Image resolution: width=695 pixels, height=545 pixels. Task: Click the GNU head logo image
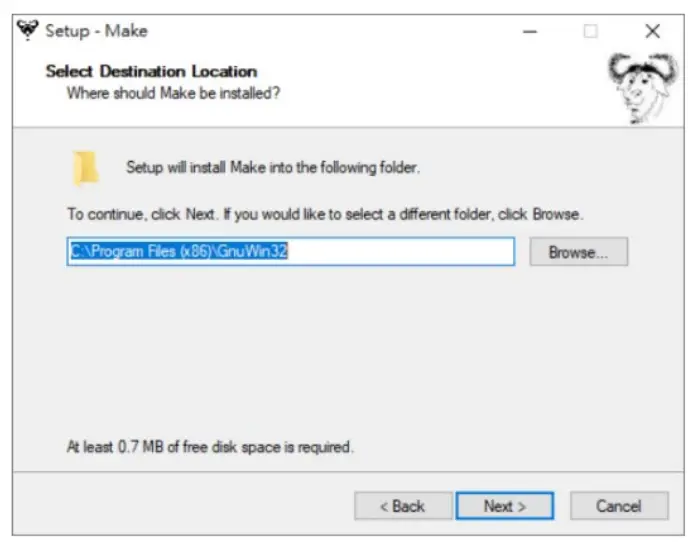pos(643,88)
